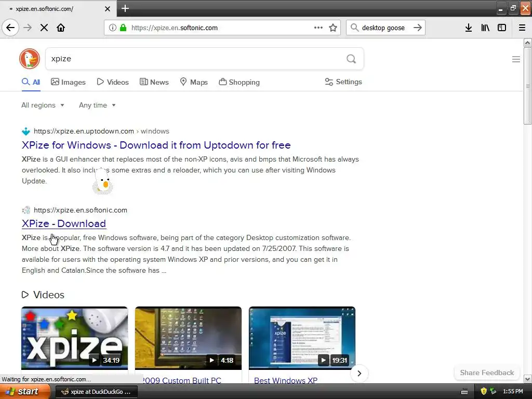
Task: Click the forward navigation arrow
Action: point(28,28)
